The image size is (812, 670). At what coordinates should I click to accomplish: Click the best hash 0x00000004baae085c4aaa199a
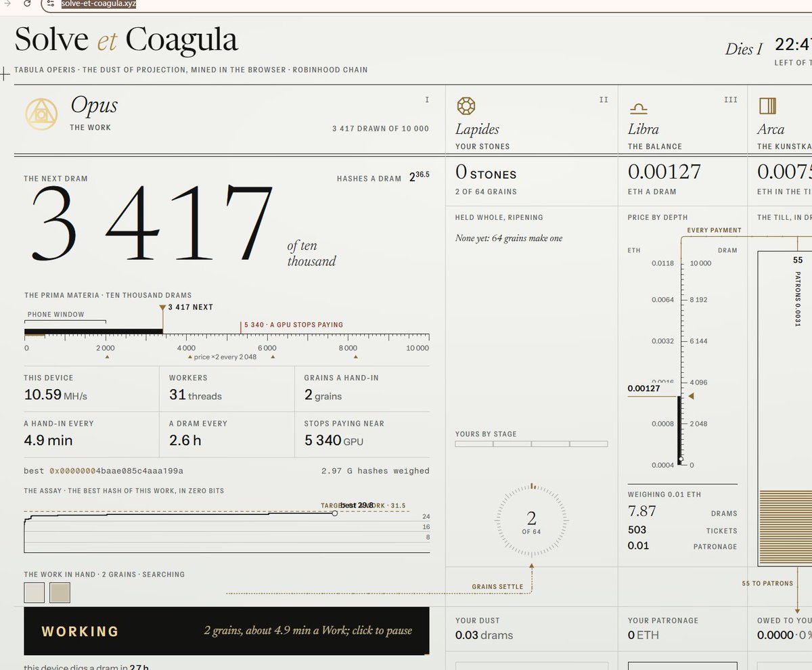click(116, 470)
